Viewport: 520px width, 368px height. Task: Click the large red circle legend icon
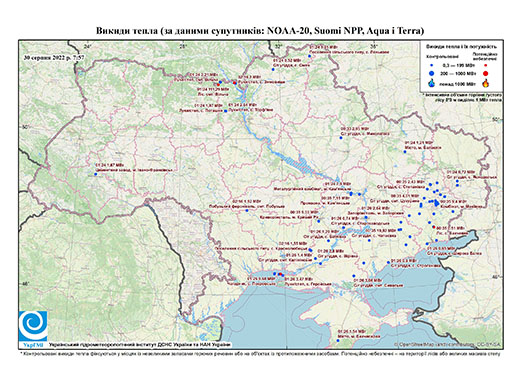point(485,73)
